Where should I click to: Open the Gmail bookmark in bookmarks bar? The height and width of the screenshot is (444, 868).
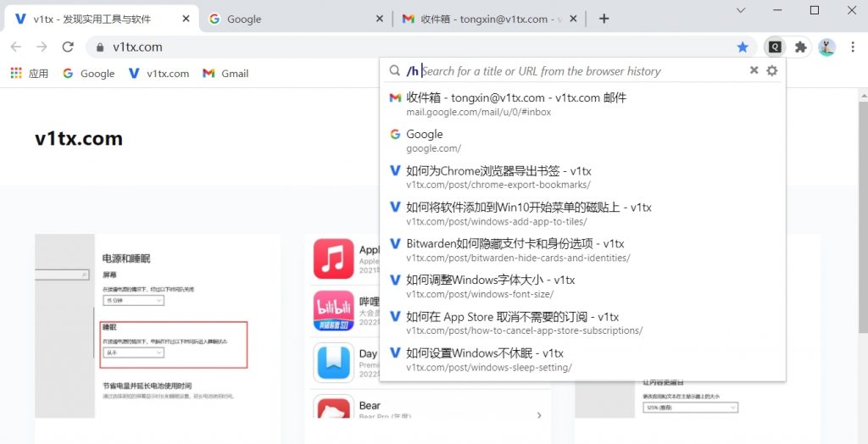tap(225, 74)
